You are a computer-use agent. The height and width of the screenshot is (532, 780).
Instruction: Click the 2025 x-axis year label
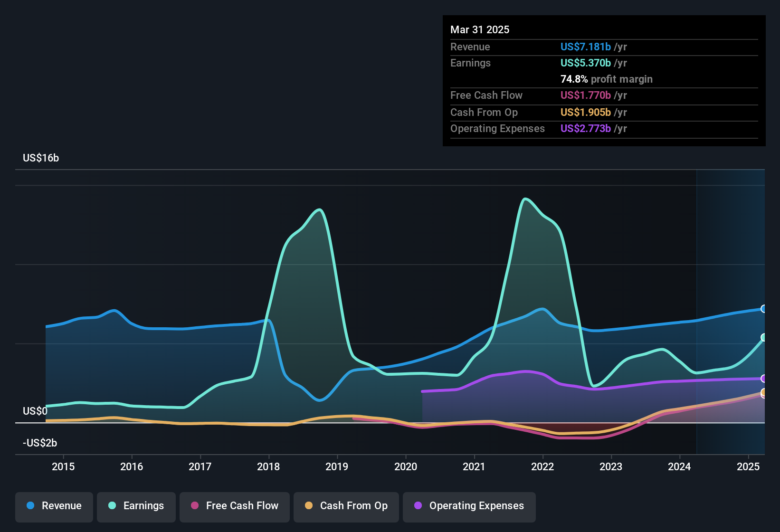748,466
